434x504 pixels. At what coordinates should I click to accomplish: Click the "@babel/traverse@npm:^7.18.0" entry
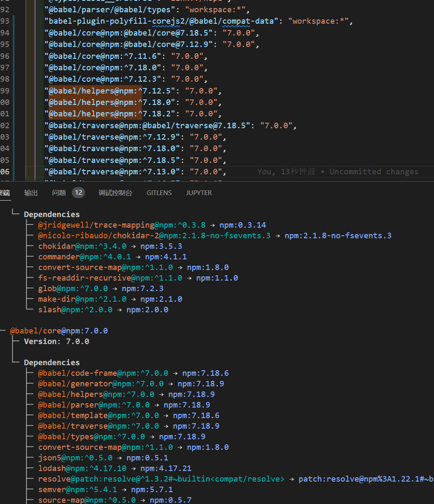click(135, 149)
